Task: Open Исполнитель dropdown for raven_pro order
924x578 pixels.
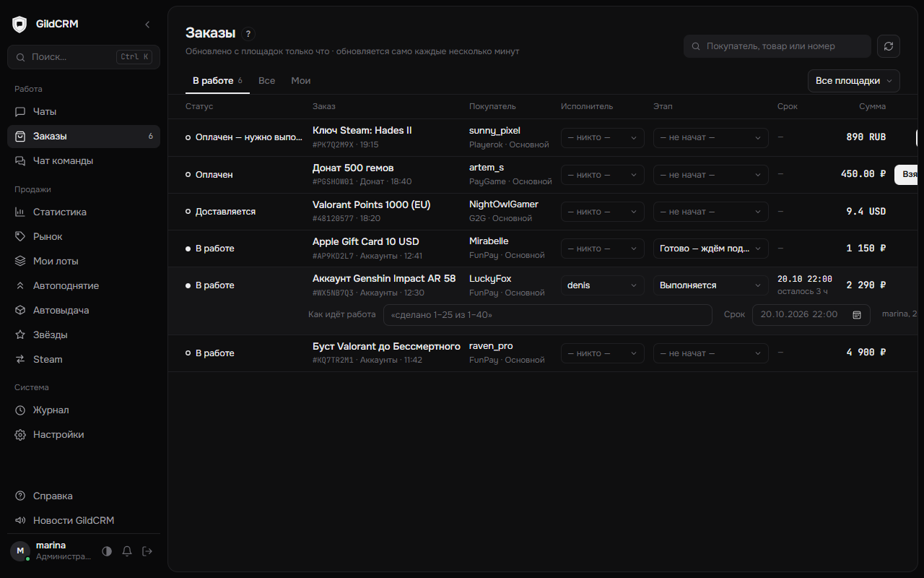Action: tap(603, 353)
